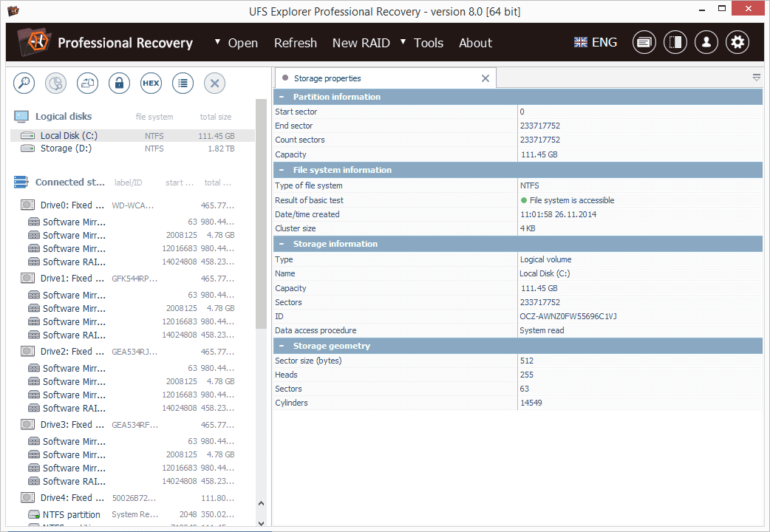The height and width of the screenshot is (532, 770).
Task: Collapse the Storage geometry section
Action: [282, 346]
